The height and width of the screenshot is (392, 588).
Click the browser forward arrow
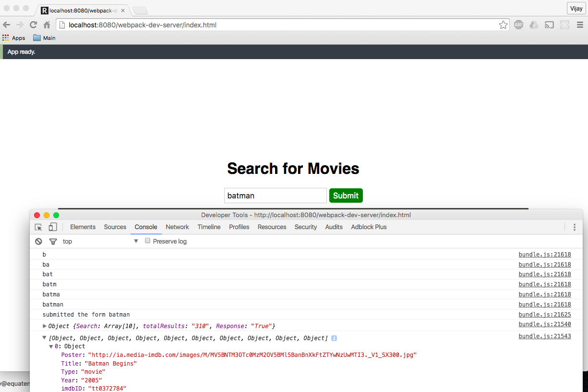20,25
